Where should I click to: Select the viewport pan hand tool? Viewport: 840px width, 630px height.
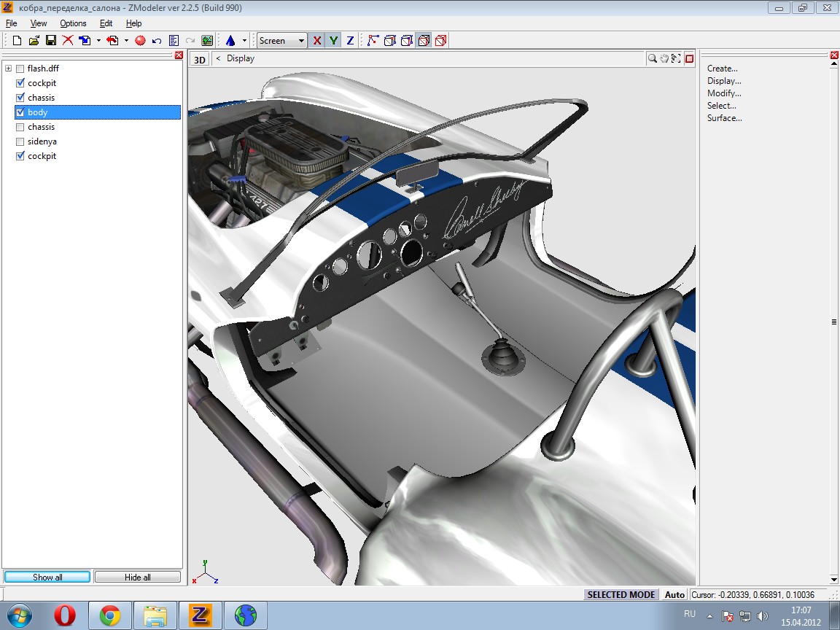coord(664,58)
